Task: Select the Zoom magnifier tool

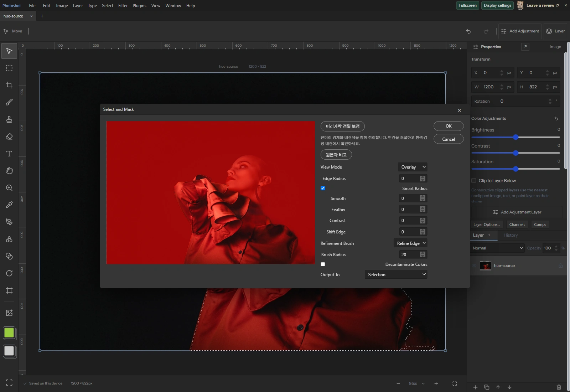Action: 9,188
